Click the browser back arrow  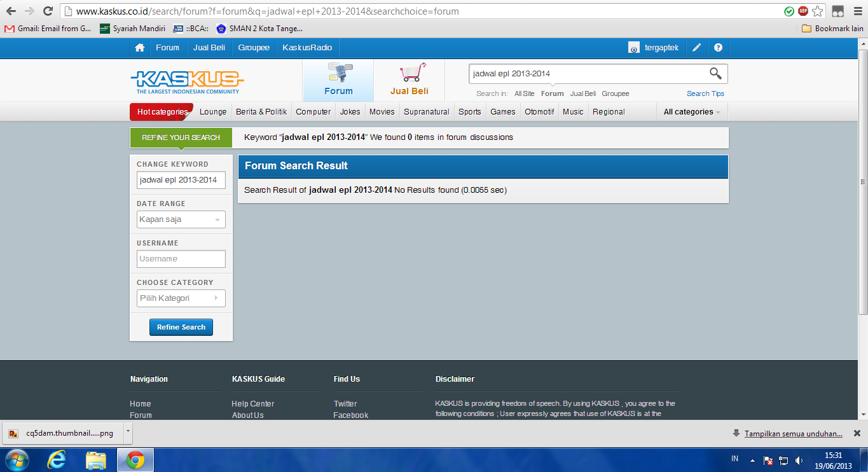[11, 11]
